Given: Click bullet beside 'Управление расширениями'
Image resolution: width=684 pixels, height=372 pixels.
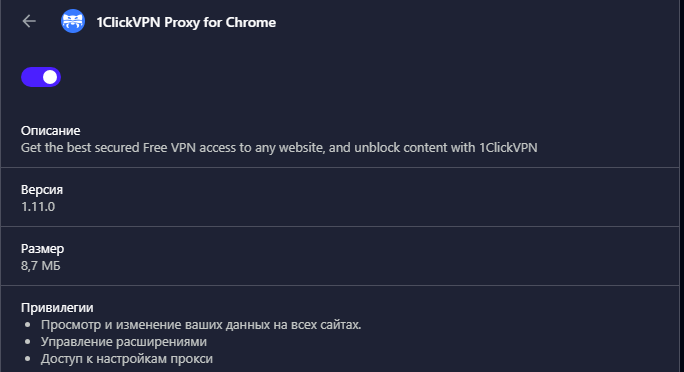Looking at the screenshot, I should pyautogui.click(x=28, y=342).
